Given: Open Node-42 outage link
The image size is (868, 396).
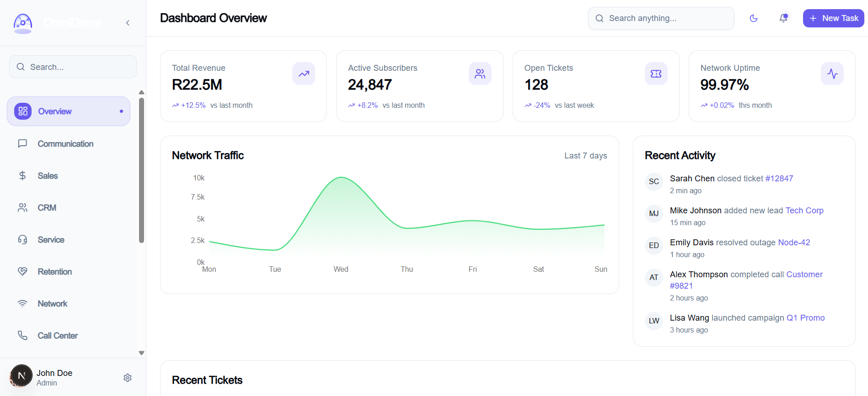Looking at the screenshot, I should (x=794, y=243).
